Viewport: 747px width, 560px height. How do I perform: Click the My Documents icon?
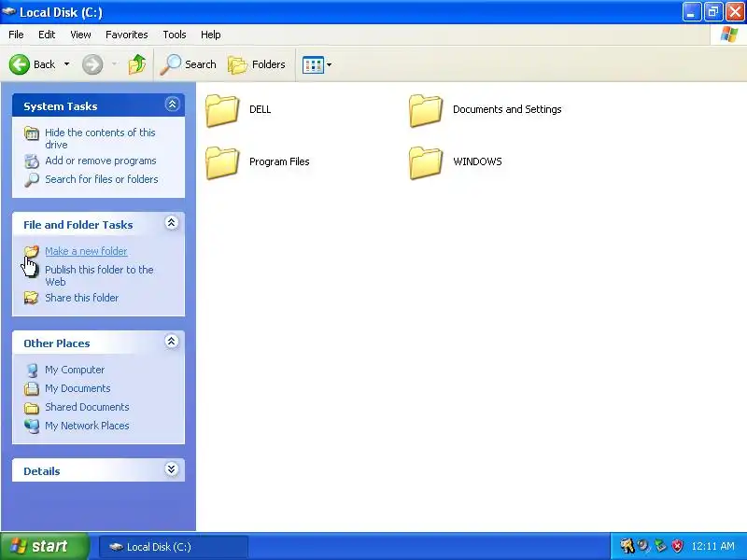(x=32, y=389)
